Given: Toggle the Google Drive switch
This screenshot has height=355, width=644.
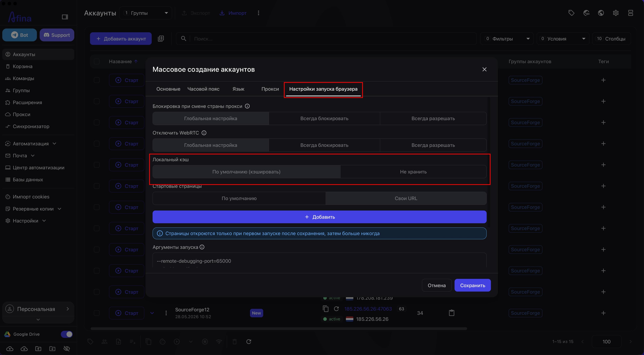Looking at the screenshot, I should coord(67,334).
